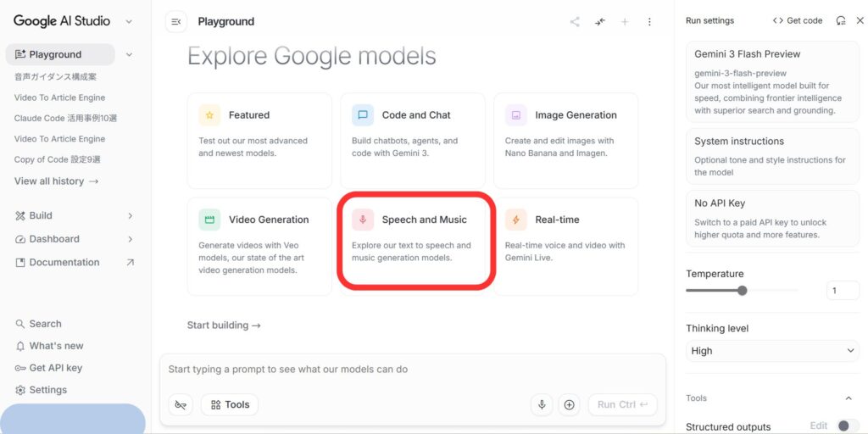The height and width of the screenshot is (434, 868).
Task: Open the Speech and Music category card
Action: pos(415,241)
